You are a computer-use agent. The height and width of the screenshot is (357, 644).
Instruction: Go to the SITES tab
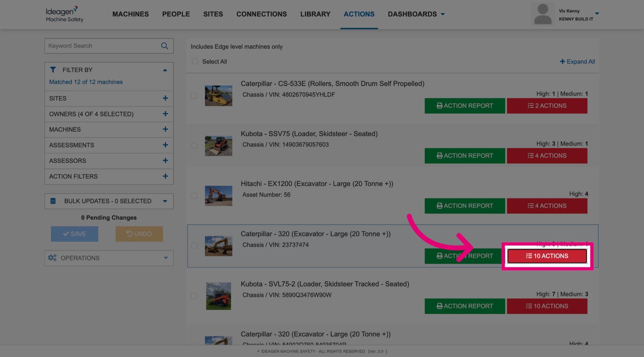tap(213, 14)
